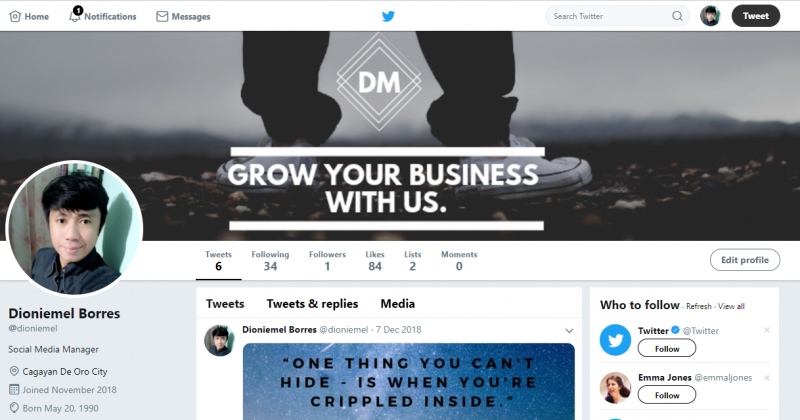Image resolution: width=800 pixels, height=420 pixels.
Task: Click the Search Twitter input field
Action: 611,16
